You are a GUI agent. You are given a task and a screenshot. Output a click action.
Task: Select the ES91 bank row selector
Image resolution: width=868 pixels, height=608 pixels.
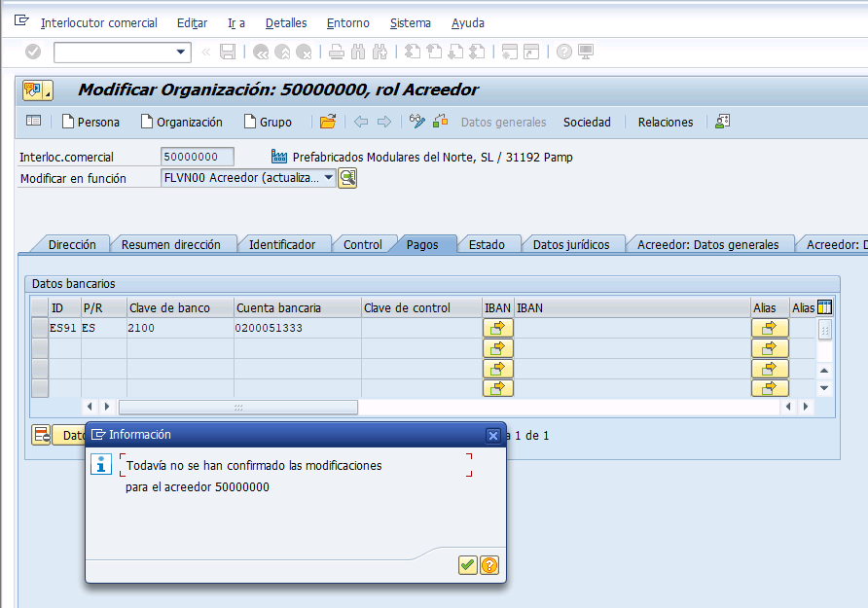click(x=39, y=328)
